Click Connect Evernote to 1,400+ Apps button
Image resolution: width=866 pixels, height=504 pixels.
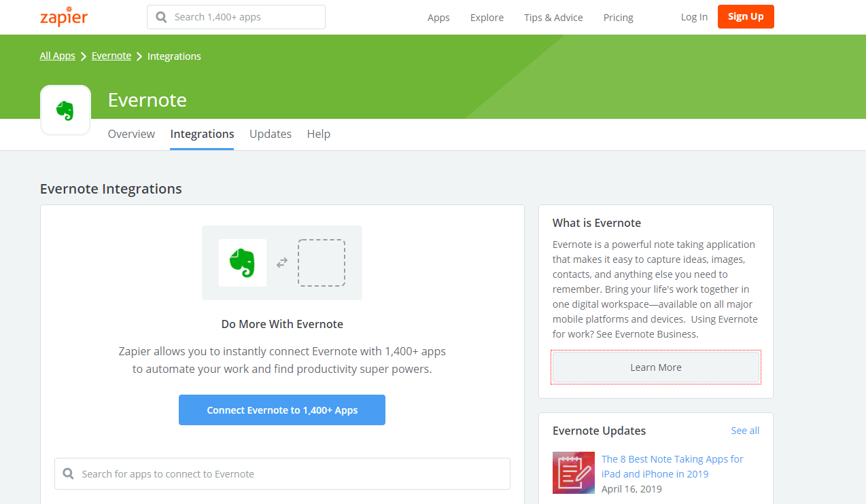pos(282,410)
